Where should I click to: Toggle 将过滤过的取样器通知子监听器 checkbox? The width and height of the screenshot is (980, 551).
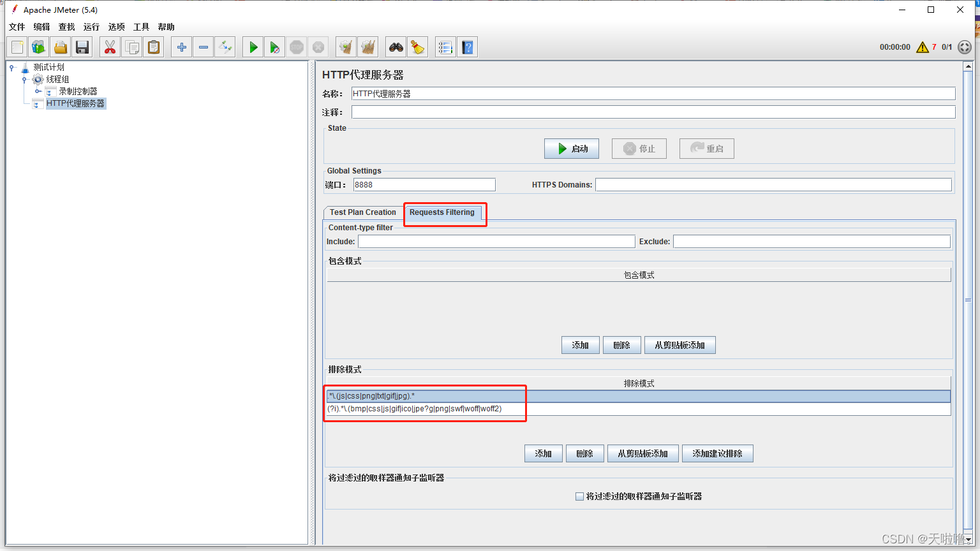click(x=579, y=496)
